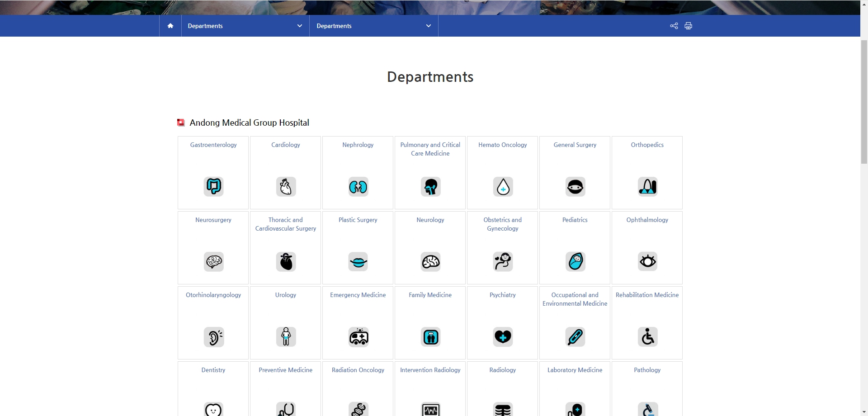This screenshot has height=416, width=868.
Task: Click the General Surgery masked face icon
Action: pos(575,186)
